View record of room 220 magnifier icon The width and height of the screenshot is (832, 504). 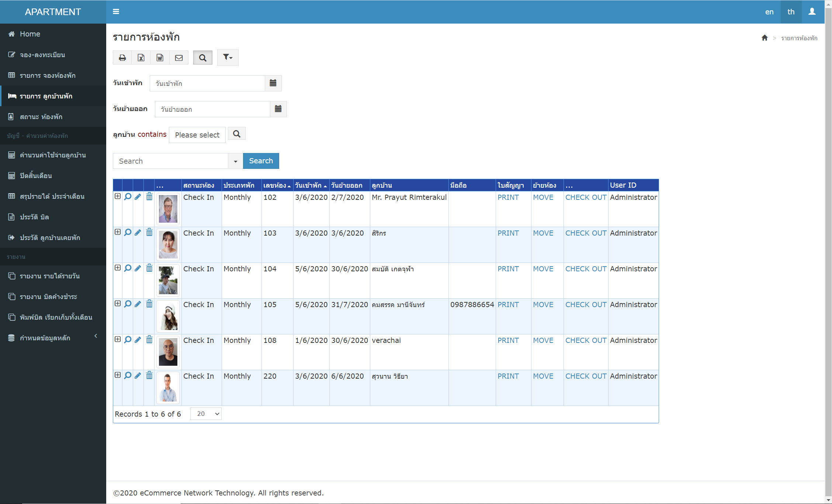pyautogui.click(x=128, y=375)
